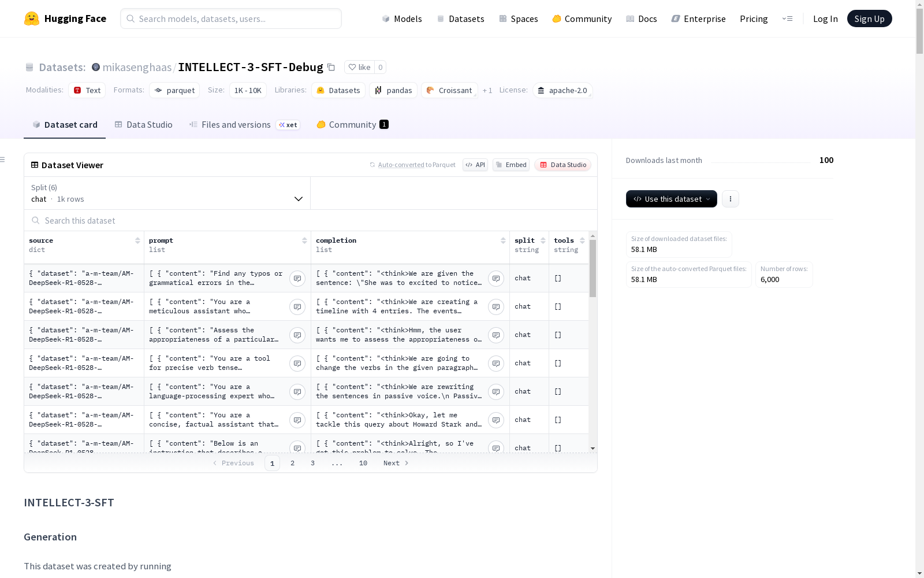Click the Hugging Face logo icon

[x=32, y=18]
